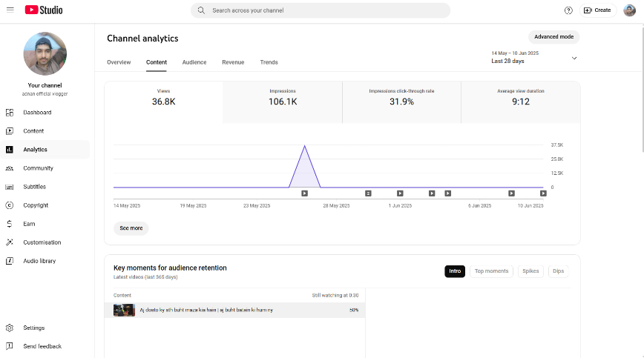This screenshot has width=644, height=358.
Task: Select the Content analytics tab
Action: [x=157, y=62]
